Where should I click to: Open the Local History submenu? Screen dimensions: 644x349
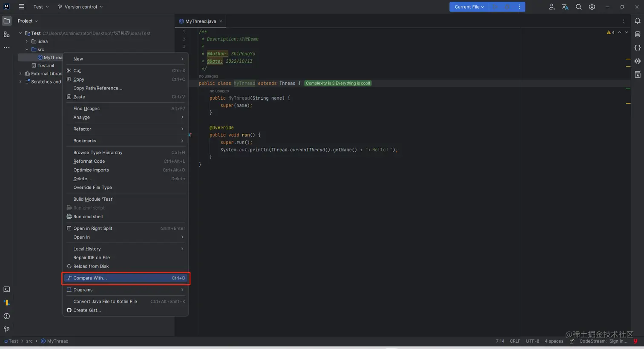pos(126,249)
